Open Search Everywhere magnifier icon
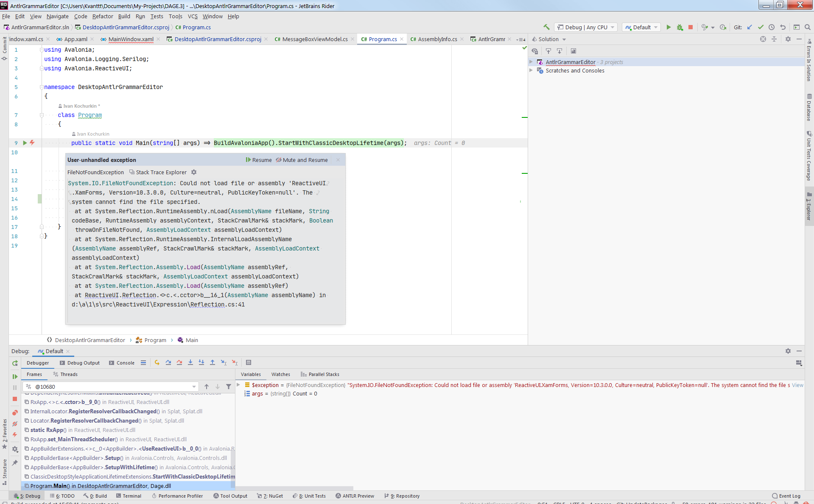814x504 pixels. (808, 27)
